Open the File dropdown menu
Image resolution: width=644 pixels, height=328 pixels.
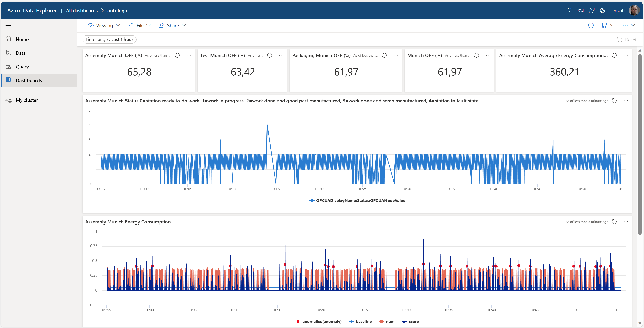139,25
